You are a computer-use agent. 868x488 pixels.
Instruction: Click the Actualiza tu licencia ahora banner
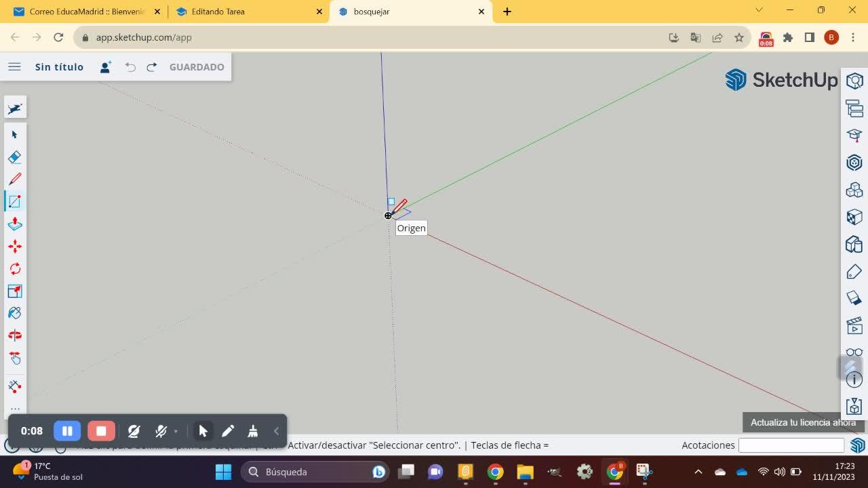point(803,422)
